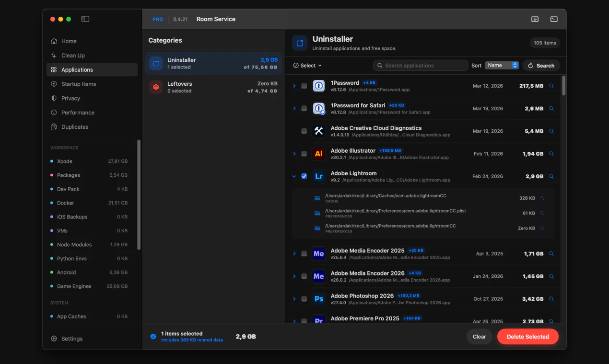
Task: Click the Adobe Lightroom app icon
Action: [x=318, y=176]
